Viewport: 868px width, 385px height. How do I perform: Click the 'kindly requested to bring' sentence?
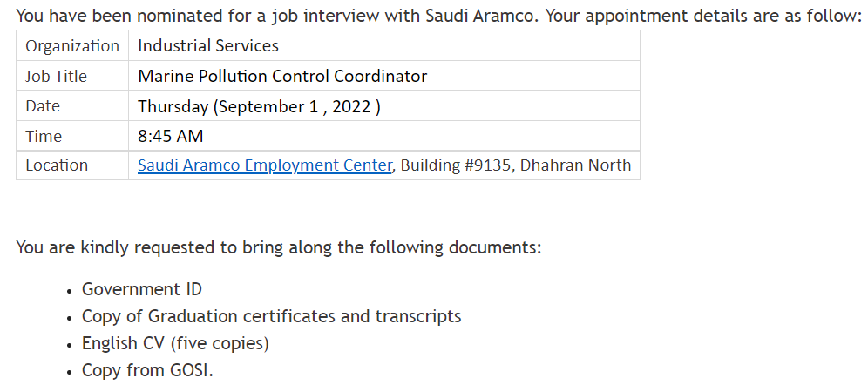pyautogui.click(x=279, y=247)
